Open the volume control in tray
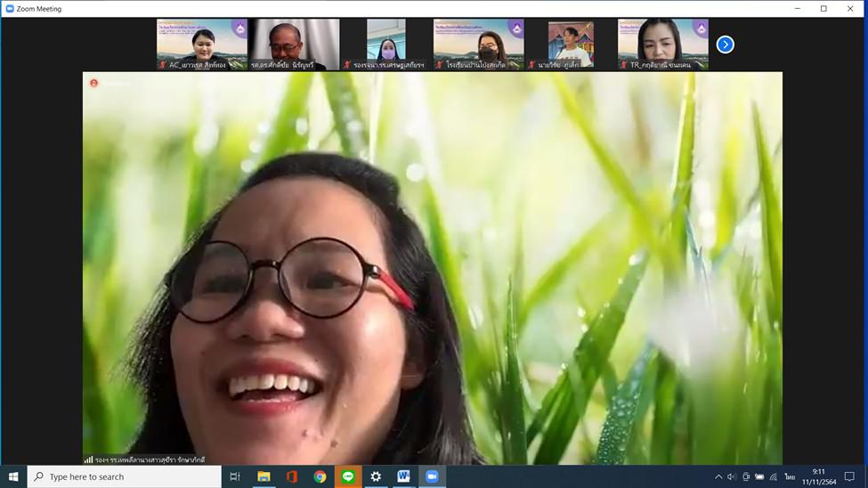This screenshot has width=868, height=488. coord(731,476)
